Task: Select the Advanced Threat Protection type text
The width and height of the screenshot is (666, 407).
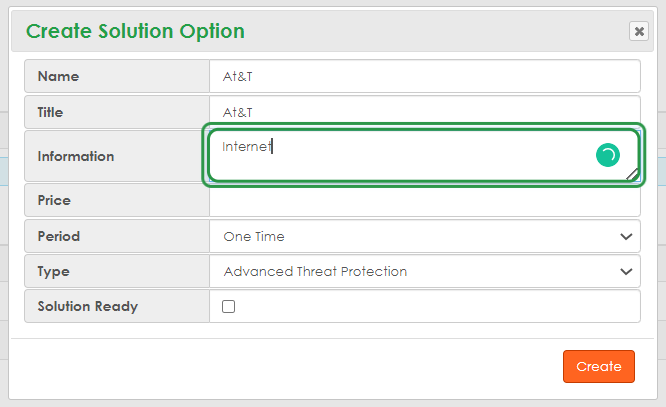Action: pos(315,271)
